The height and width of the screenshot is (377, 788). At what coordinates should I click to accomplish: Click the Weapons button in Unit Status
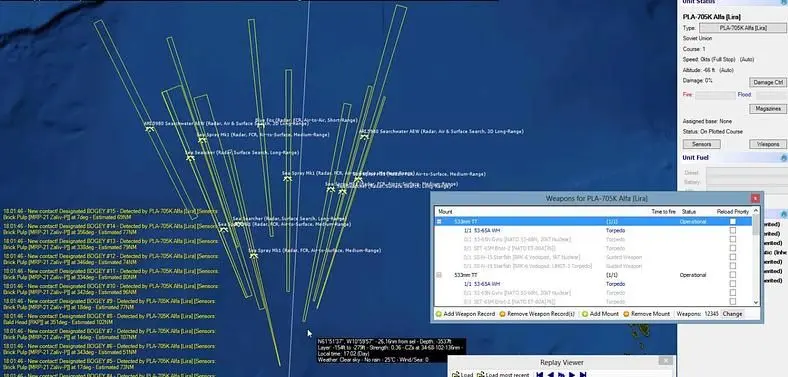[x=768, y=144]
